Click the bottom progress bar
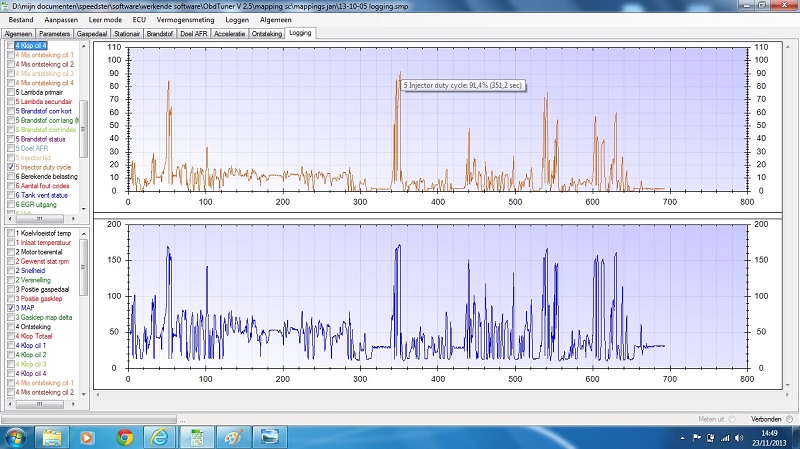Screen dimensions: 800x449 (89, 419)
